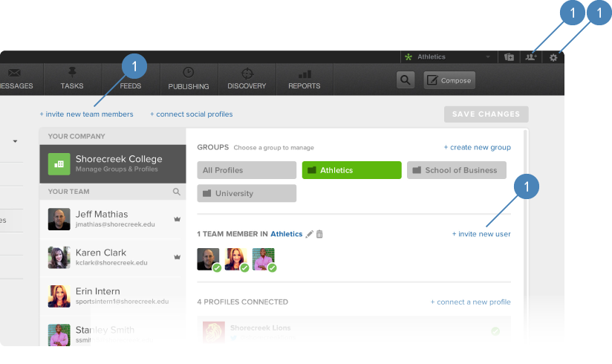This screenshot has width=612, height=364.
Task: Click the search icon in Your Team header
Action: [177, 192]
